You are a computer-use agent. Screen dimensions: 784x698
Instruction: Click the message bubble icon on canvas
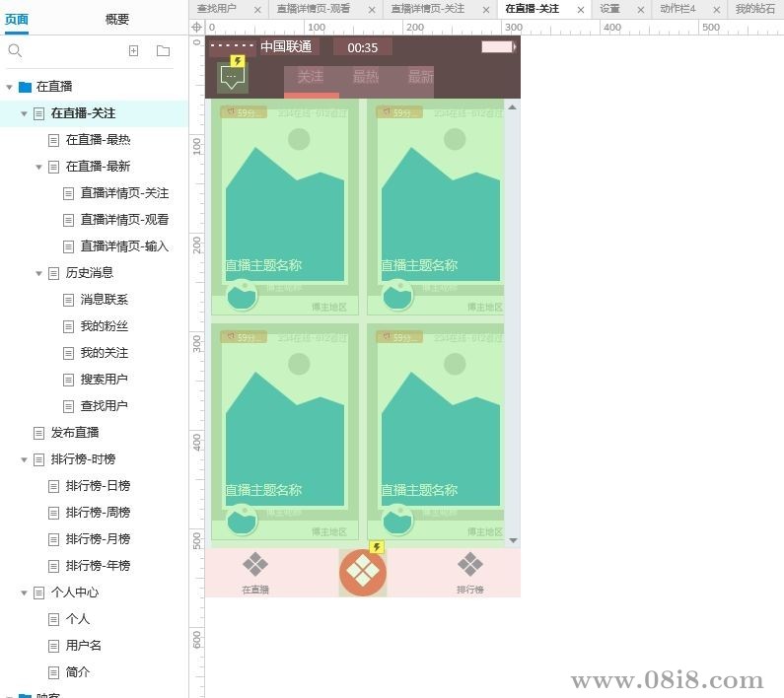(233, 77)
